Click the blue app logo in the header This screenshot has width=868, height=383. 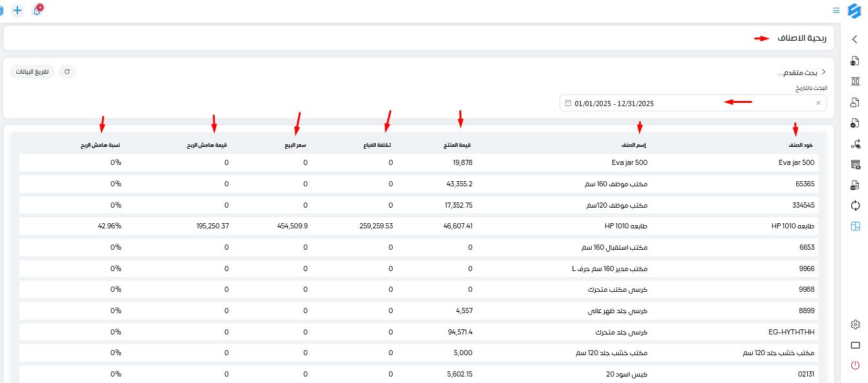click(x=854, y=10)
